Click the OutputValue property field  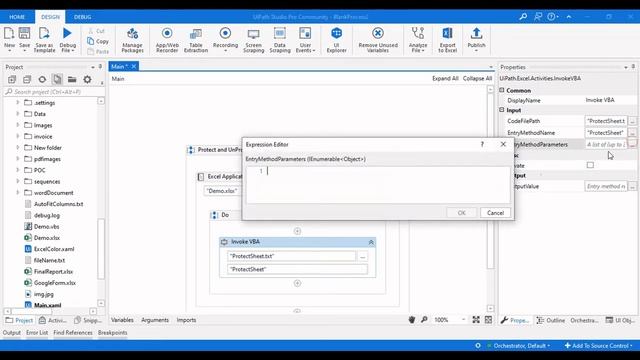point(606,186)
